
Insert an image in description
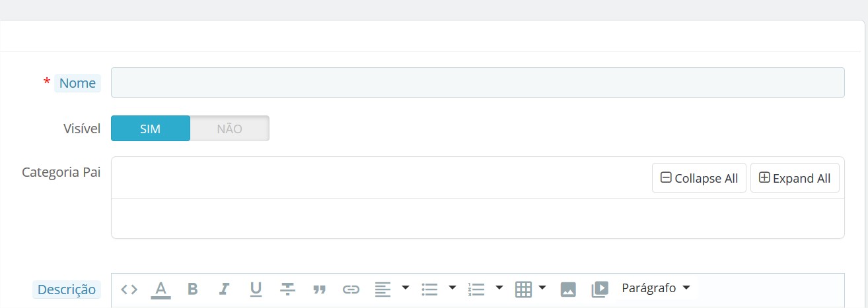tap(568, 289)
